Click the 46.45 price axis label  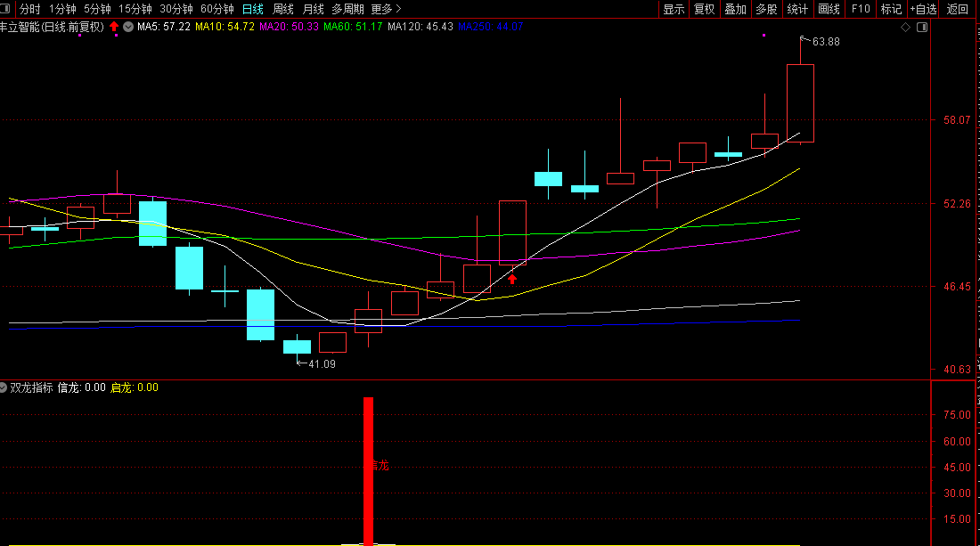click(x=957, y=287)
